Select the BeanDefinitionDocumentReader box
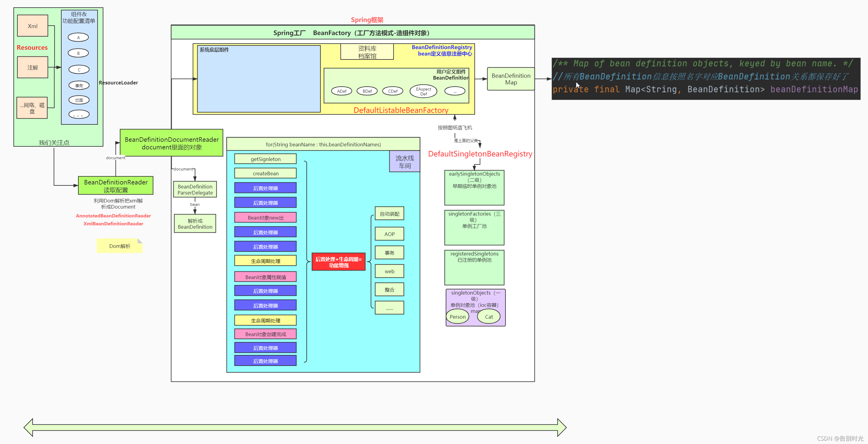 [172, 143]
